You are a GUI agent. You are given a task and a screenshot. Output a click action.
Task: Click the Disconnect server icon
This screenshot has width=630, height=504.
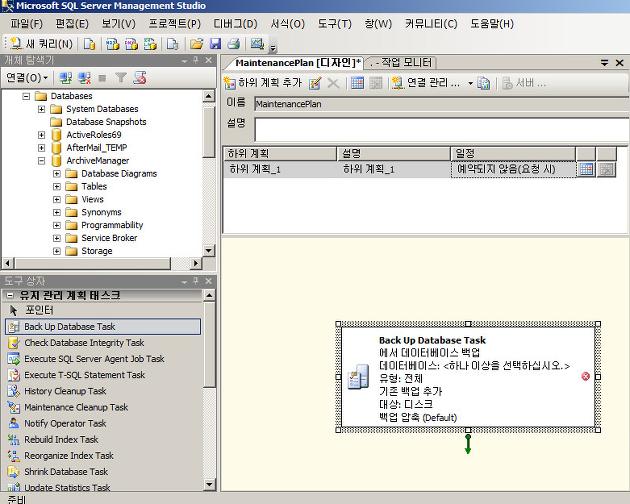(84, 77)
